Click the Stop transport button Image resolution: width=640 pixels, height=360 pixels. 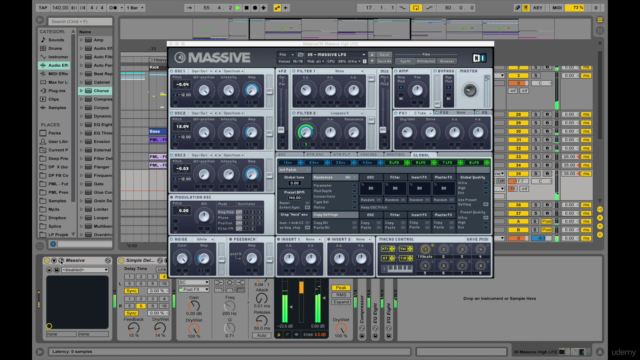(247, 8)
